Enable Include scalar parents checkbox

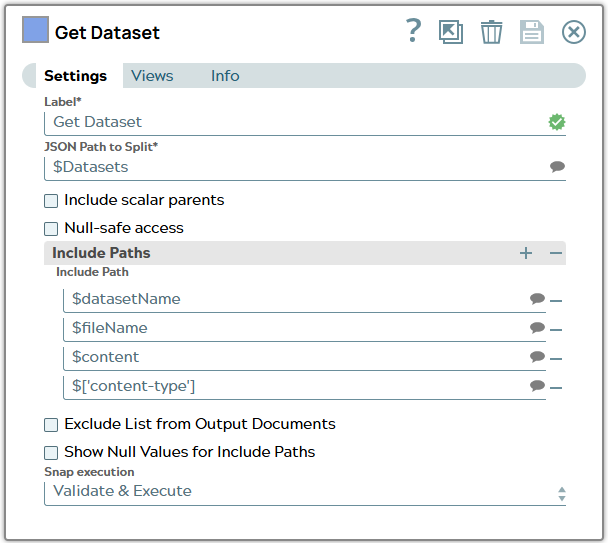click(x=51, y=201)
